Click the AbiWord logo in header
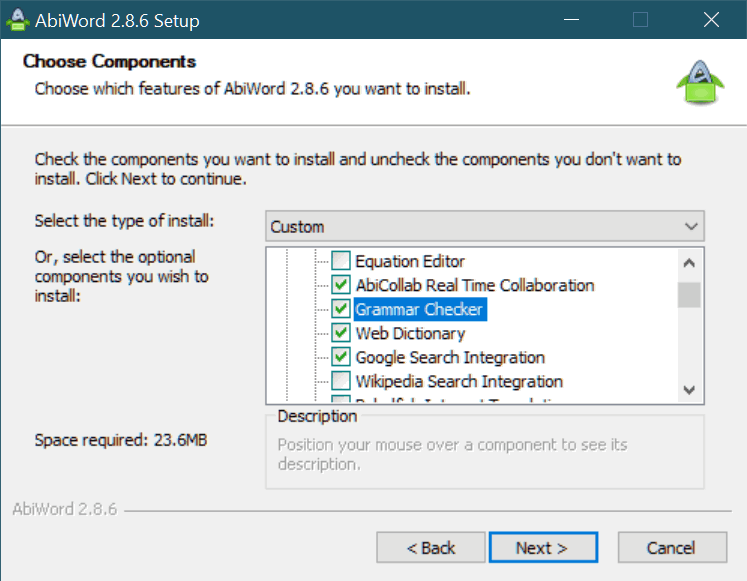The height and width of the screenshot is (581, 747). pos(700,82)
